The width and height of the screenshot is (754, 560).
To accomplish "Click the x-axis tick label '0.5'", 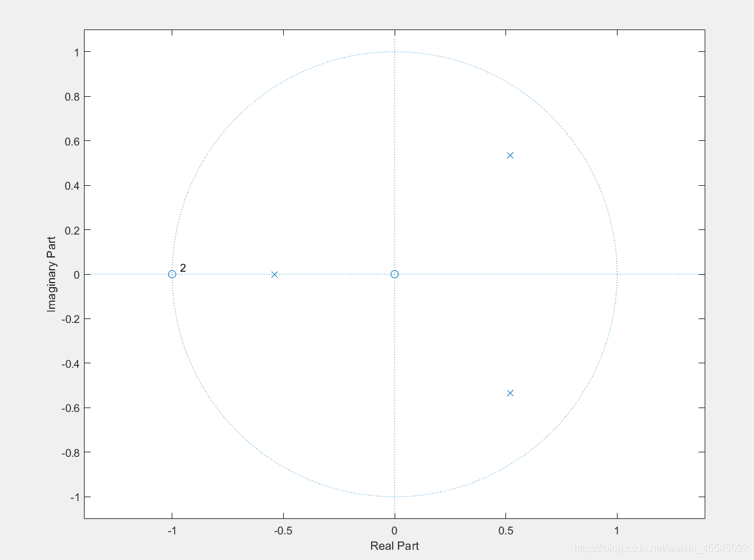I will coord(506,531).
